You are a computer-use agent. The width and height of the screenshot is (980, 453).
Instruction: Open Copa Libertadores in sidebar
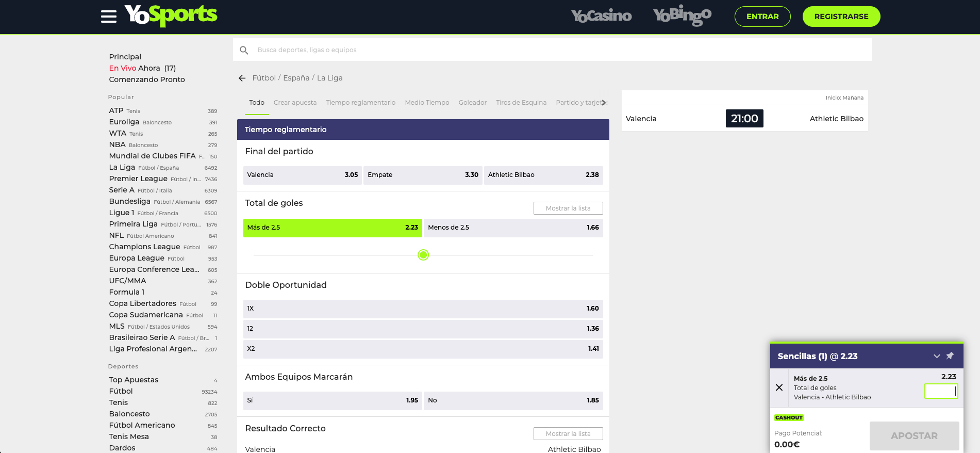163,303
